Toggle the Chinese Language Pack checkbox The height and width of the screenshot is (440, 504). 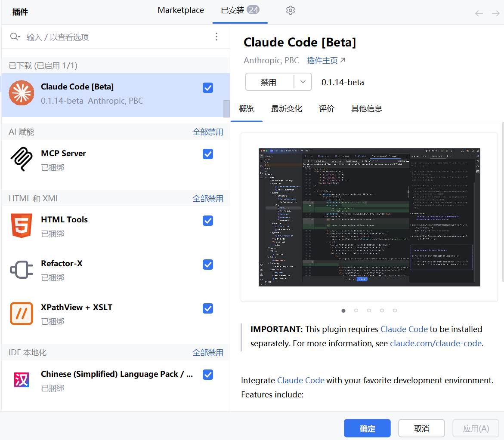(x=208, y=375)
